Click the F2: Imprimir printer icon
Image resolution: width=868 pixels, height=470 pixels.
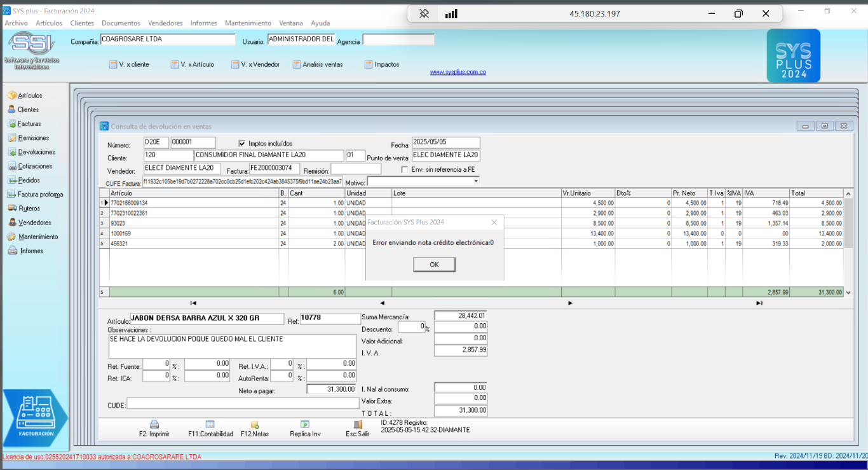(154, 424)
